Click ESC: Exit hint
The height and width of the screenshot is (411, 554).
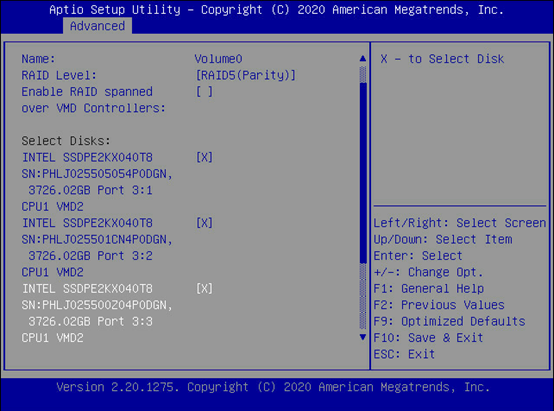(x=404, y=354)
